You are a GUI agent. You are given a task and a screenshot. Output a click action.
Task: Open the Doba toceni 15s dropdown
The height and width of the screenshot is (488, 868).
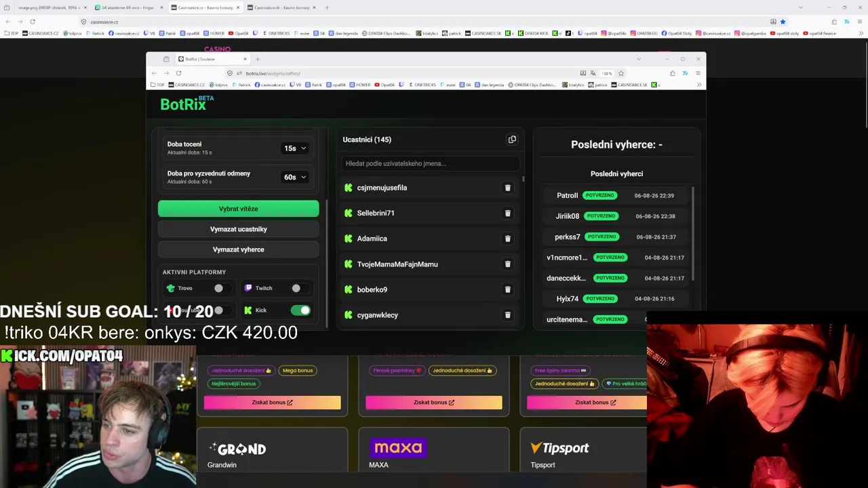(295, 148)
